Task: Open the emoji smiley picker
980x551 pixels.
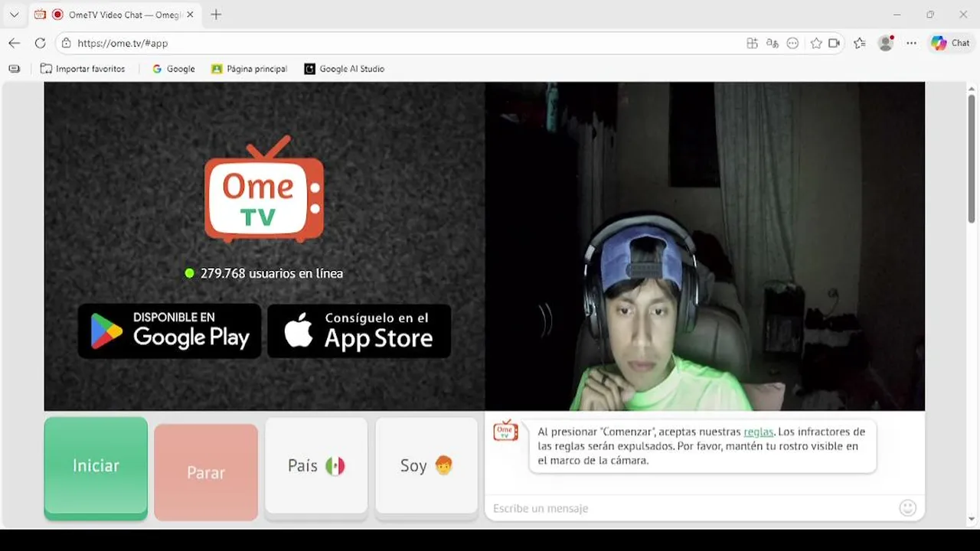Action: 907,508
